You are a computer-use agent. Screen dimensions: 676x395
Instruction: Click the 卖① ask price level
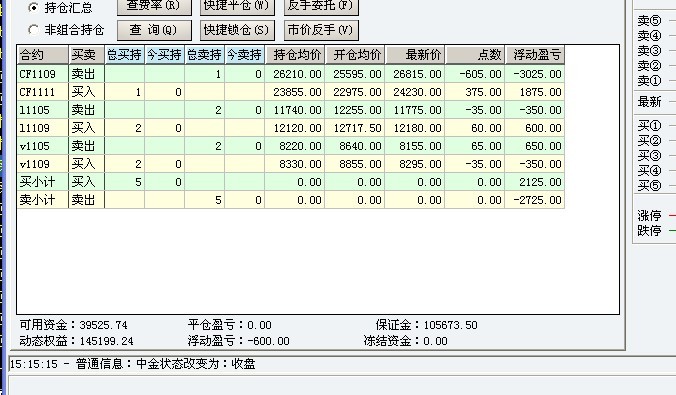point(649,81)
